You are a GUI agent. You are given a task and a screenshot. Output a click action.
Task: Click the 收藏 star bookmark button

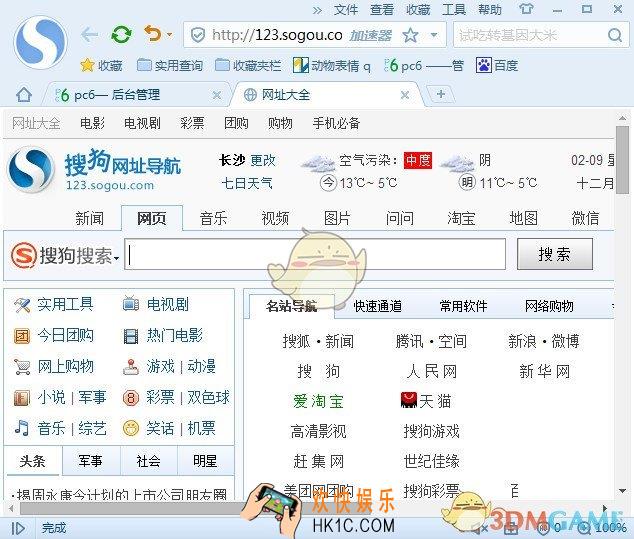tap(101, 65)
